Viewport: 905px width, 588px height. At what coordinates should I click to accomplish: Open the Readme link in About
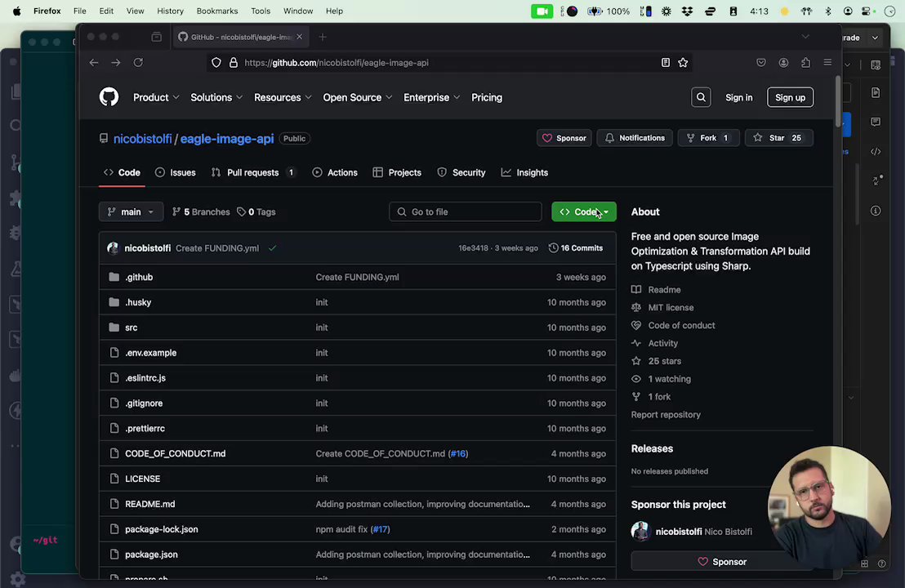pyautogui.click(x=664, y=290)
